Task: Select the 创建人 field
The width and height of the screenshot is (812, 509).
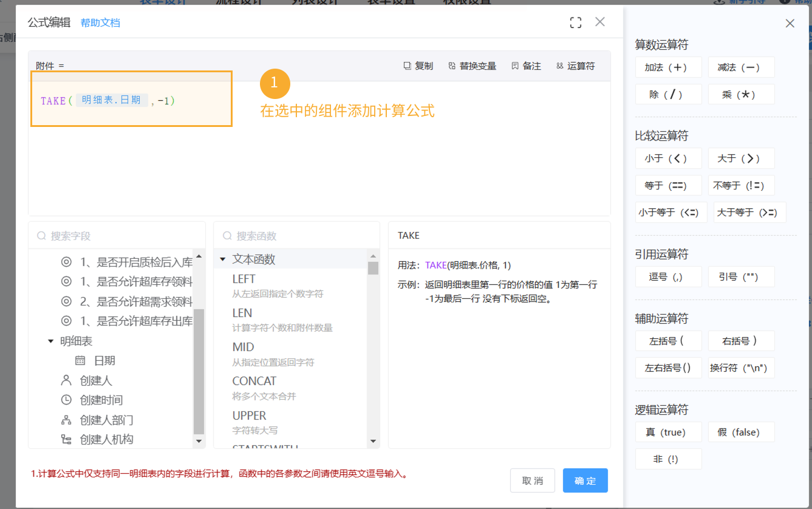Action: point(86,381)
